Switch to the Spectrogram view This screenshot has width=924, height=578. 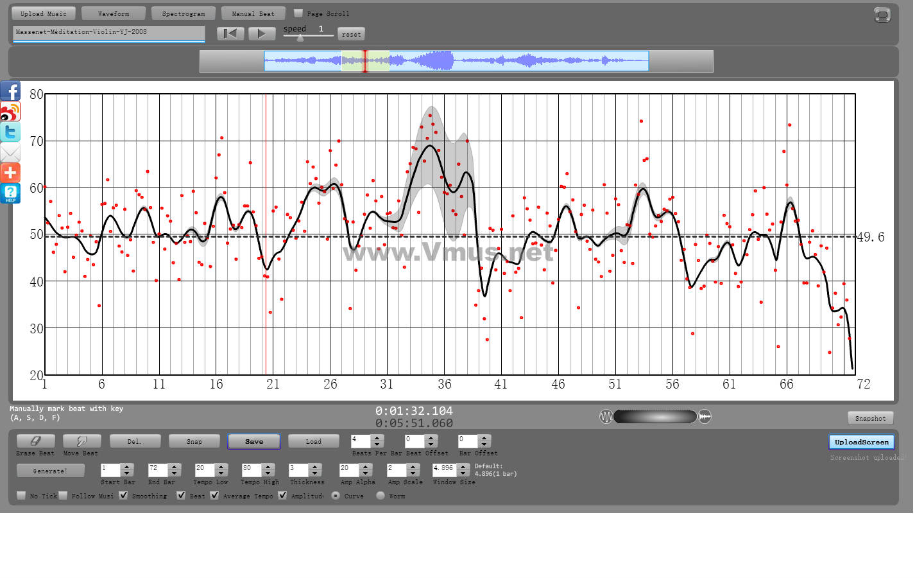pyautogui.click(x=184, y=13)
